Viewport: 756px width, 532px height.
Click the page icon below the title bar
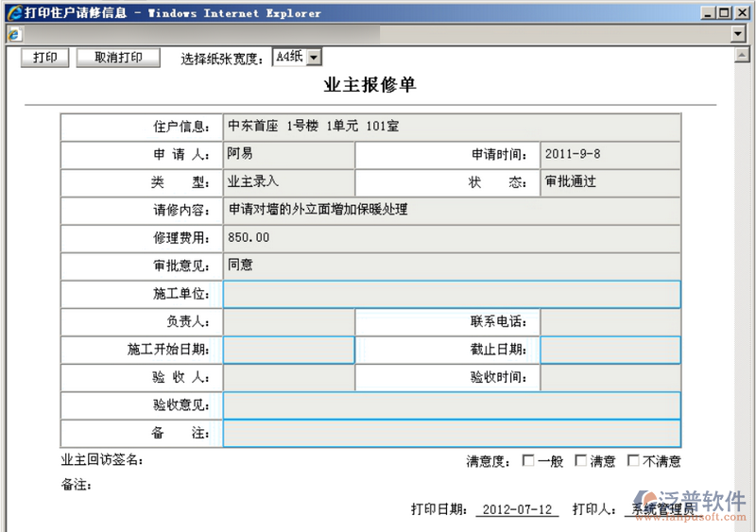[14, 34]
